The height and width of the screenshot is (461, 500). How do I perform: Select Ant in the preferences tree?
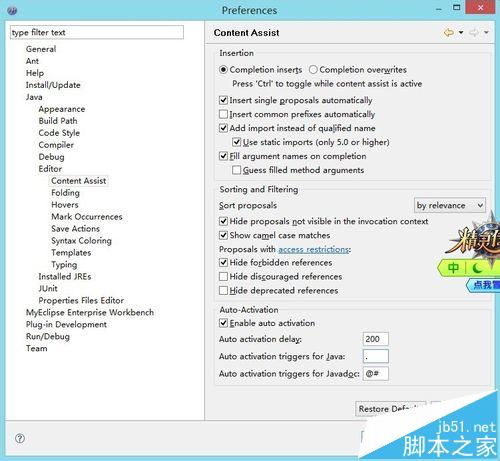point(32,61)
